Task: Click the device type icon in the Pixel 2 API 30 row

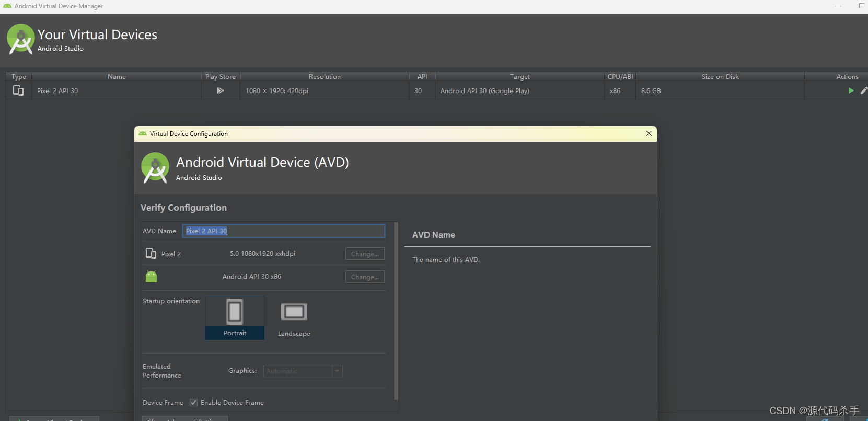Action: coord(18,90)
